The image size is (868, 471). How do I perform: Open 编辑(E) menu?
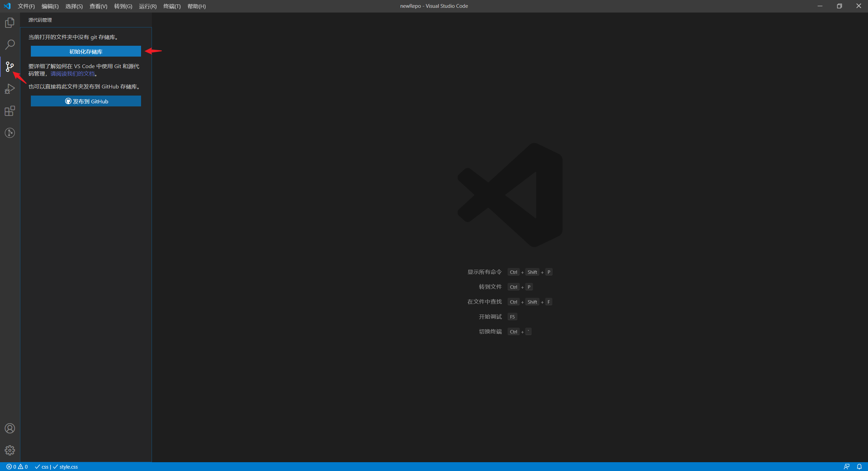(50, 6)
